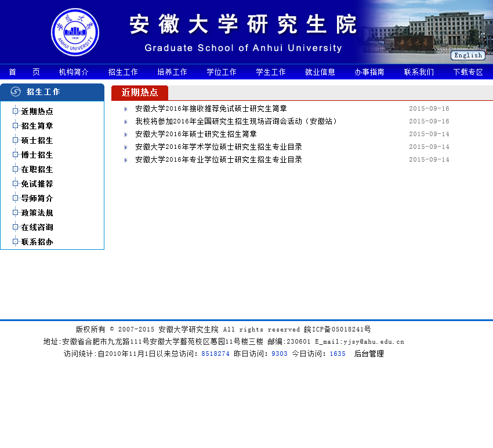Click the tree box icon beside 招生简章
The height and width of the screenshot is (448, 493).
click(15, 125)
